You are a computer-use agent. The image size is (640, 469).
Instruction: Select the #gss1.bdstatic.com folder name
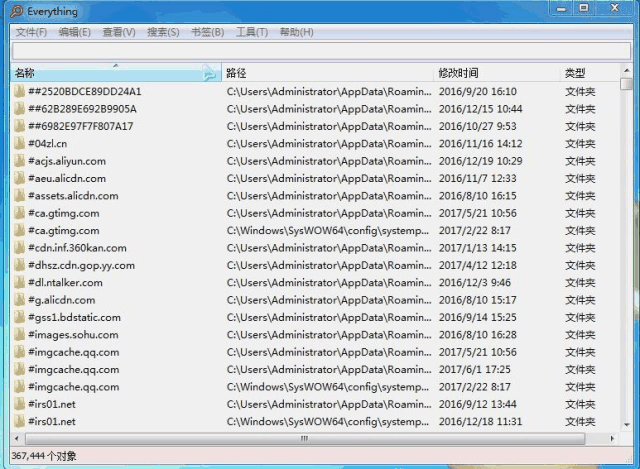(74, 318)
